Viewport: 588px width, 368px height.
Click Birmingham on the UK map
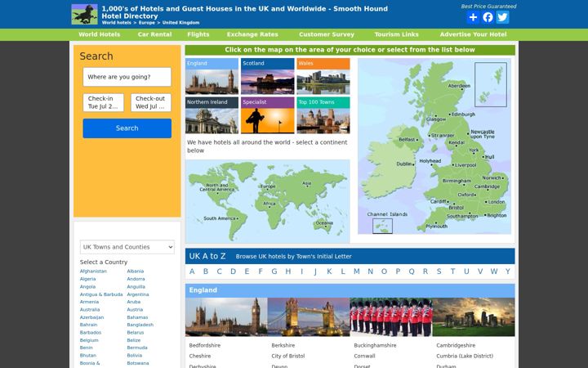coord(457,181)
